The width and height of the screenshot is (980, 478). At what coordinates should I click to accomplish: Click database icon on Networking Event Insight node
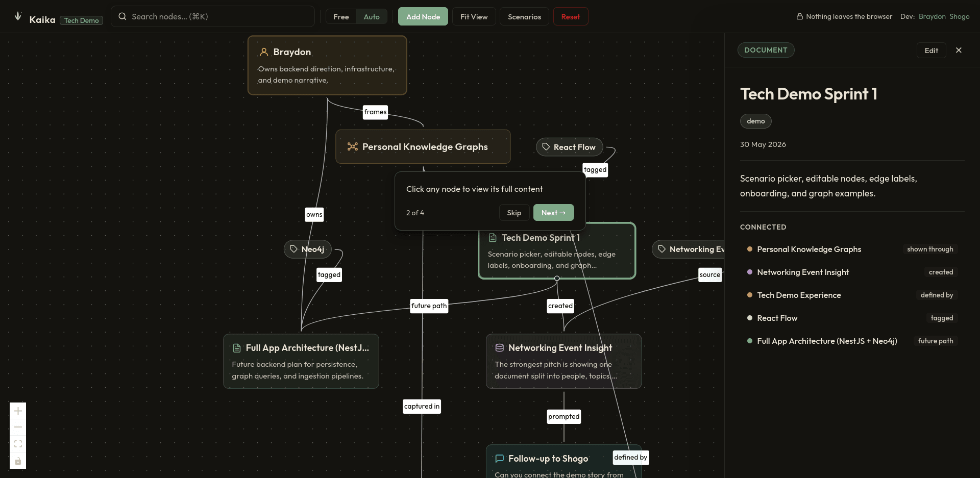click(x=500, y=348)
